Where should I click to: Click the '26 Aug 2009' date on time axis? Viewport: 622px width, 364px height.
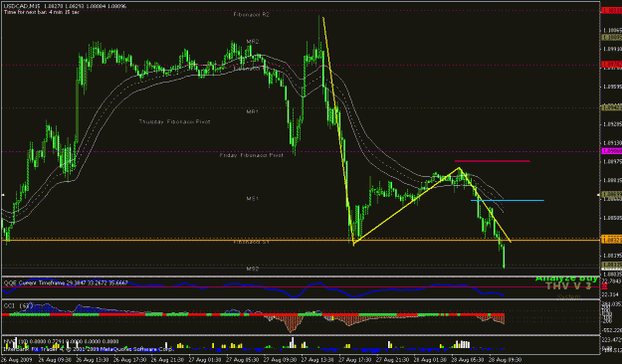coord(17,360)
